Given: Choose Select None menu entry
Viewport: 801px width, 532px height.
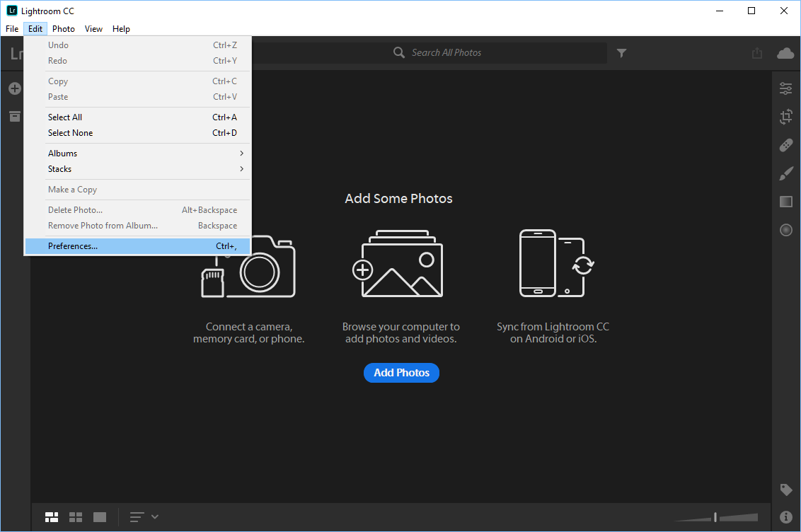Looking at the screenshot, I should (138, 133).
